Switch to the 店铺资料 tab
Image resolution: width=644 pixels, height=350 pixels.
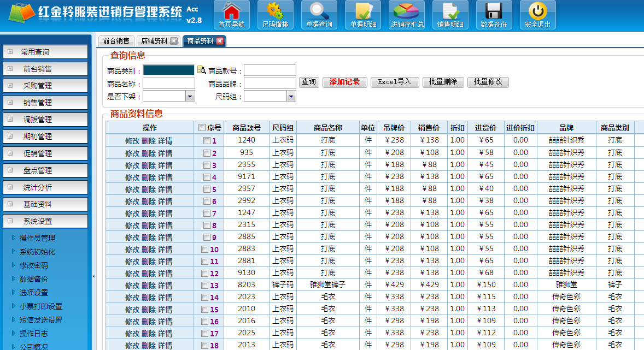(154, 41)
